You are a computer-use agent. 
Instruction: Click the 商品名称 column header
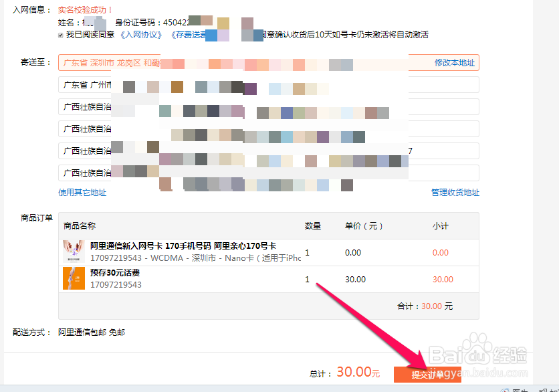point(80,226)
